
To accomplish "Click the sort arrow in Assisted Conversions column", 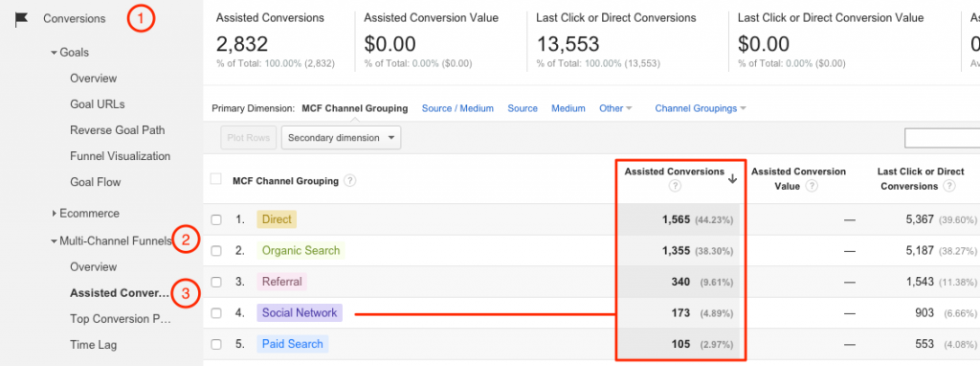I will tap(732, 178).
